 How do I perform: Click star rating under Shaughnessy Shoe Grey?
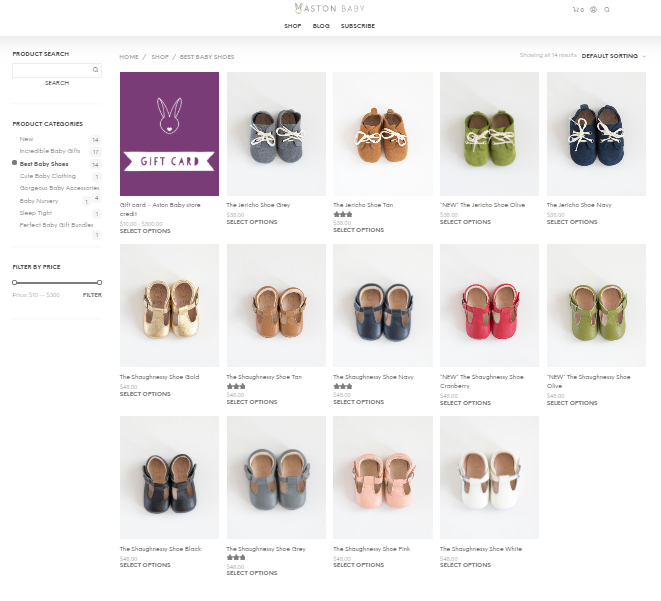coord(236,557)
